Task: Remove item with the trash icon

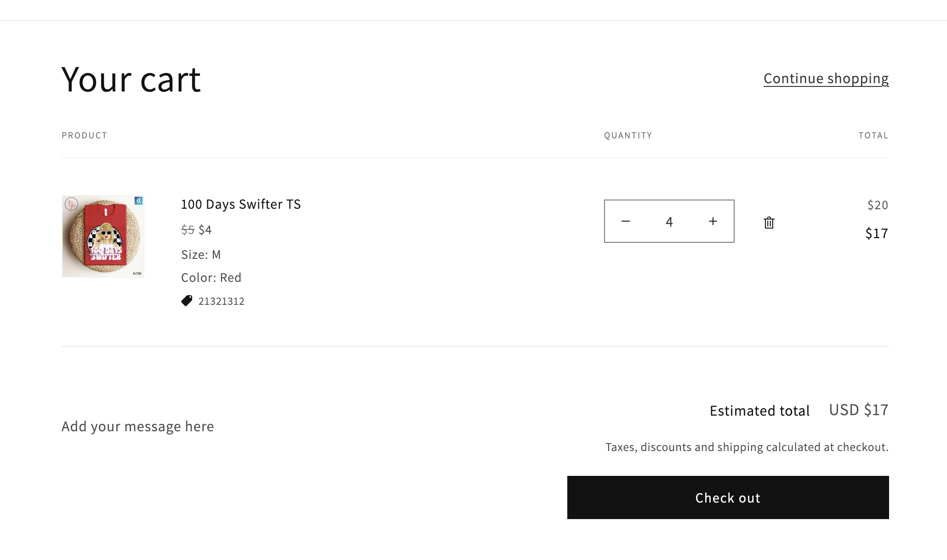Action: (769, 223)
